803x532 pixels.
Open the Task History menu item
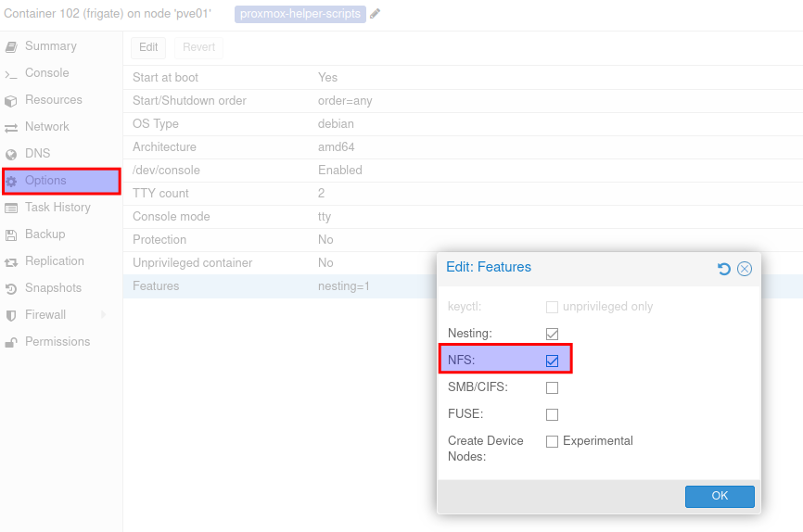[x=57, y=208]
